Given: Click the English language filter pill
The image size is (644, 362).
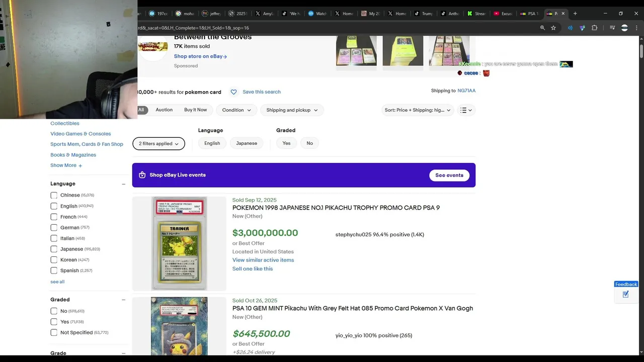Looking at the screenshot, I should [212, 143].
